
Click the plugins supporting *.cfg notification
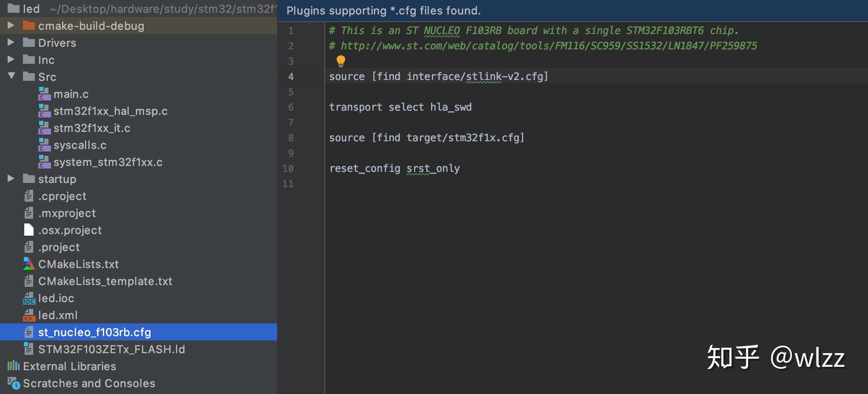pyautogui.click(x=383, y=11)
